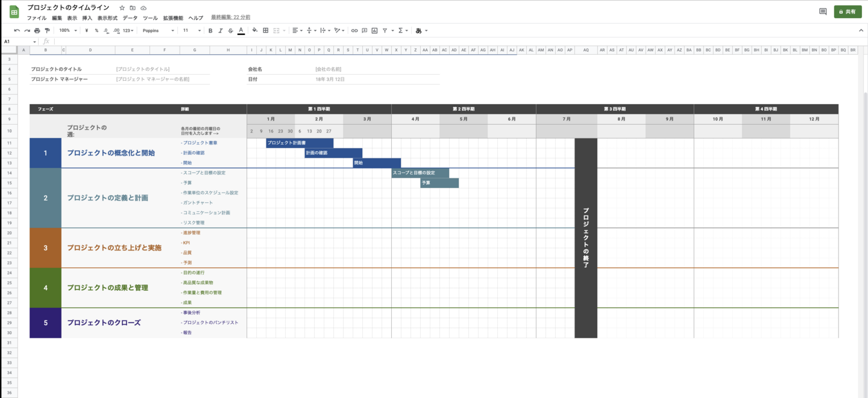Open the borders tool
This screenshot has height=398, width=868.
click(x=265, y=30)
